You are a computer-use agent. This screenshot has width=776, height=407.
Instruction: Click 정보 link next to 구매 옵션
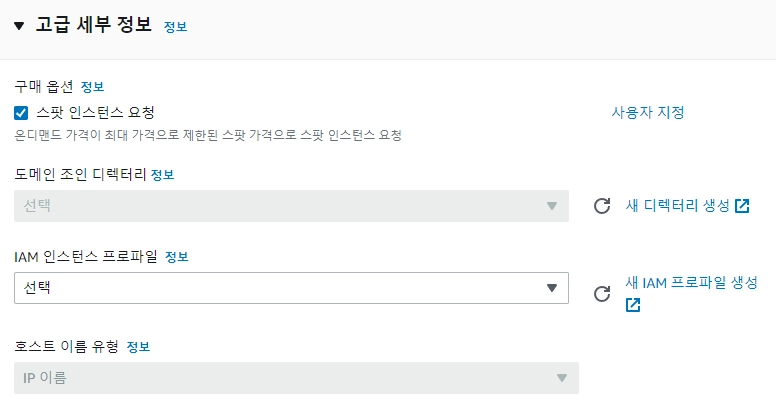tap(92, 87)
